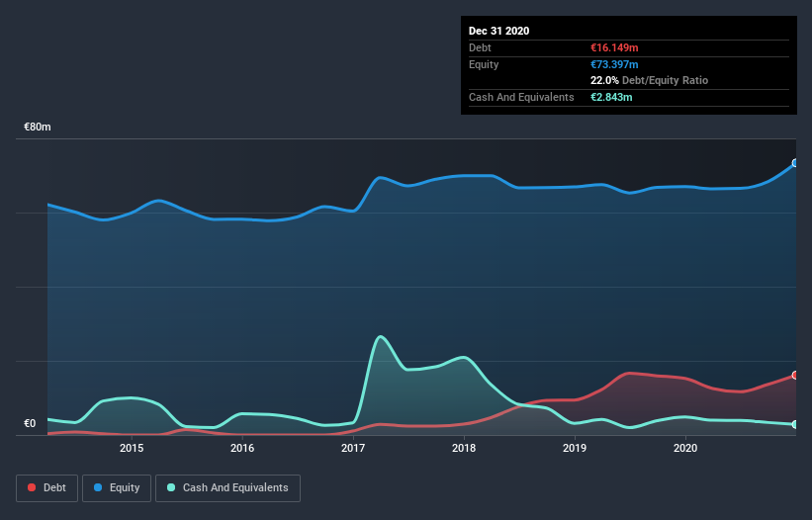Viewport: 812px width, 520px height.
Task: Toggle the Equity series legend button
Action: pyautogui.click(x=117, y=488)
